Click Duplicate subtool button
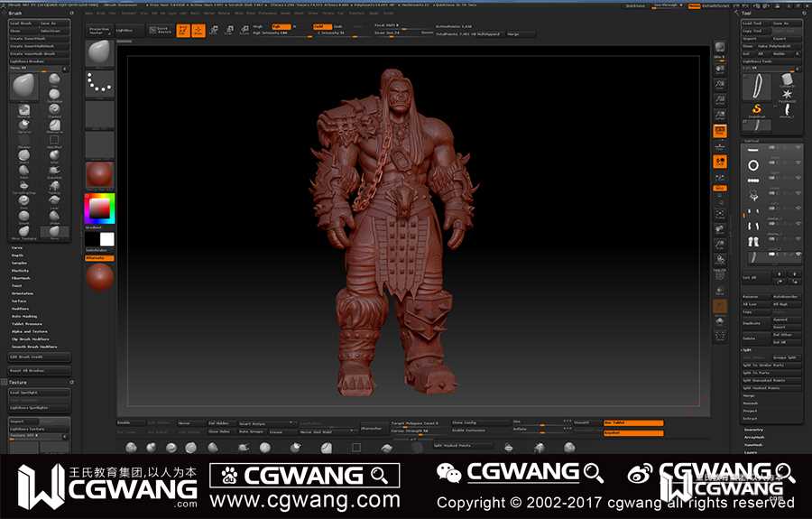This screenshot has width=812, height=519. (x=756, y=323)
